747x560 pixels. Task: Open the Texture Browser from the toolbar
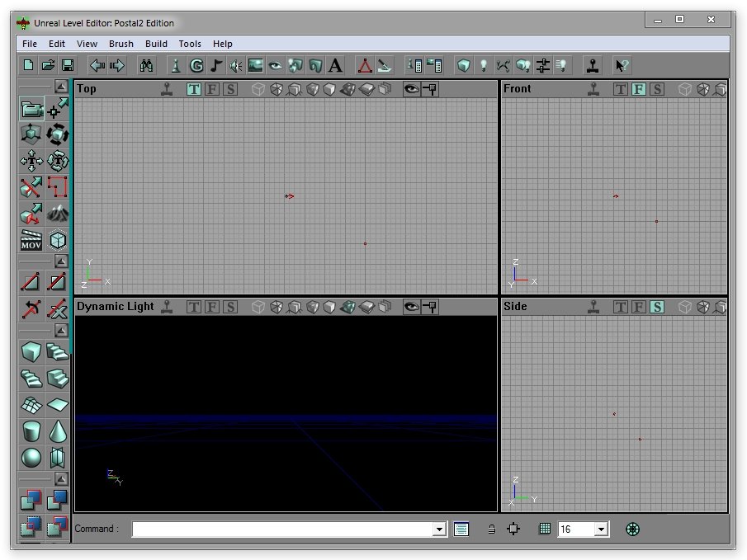[256, 66]
